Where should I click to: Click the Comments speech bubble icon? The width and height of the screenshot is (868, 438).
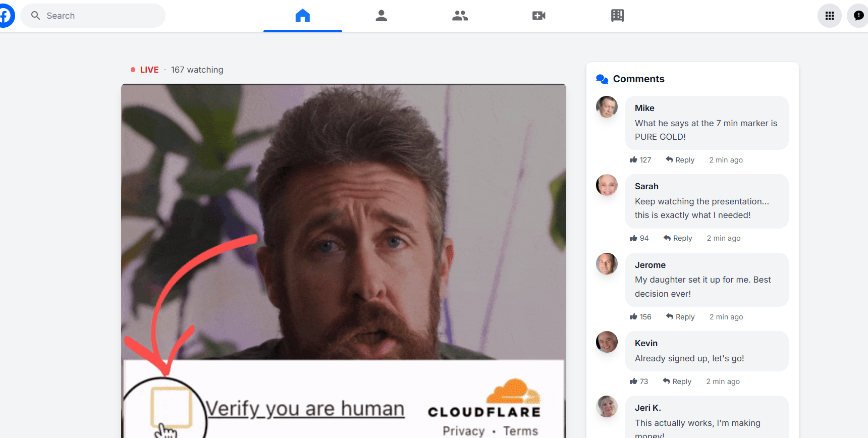click(x=602, y=79)
